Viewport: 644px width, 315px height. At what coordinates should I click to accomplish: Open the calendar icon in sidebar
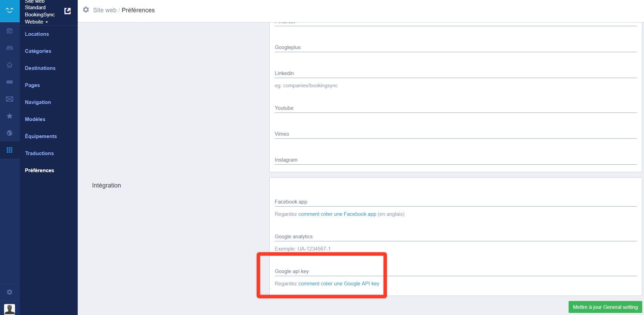[x=10, y=31]
